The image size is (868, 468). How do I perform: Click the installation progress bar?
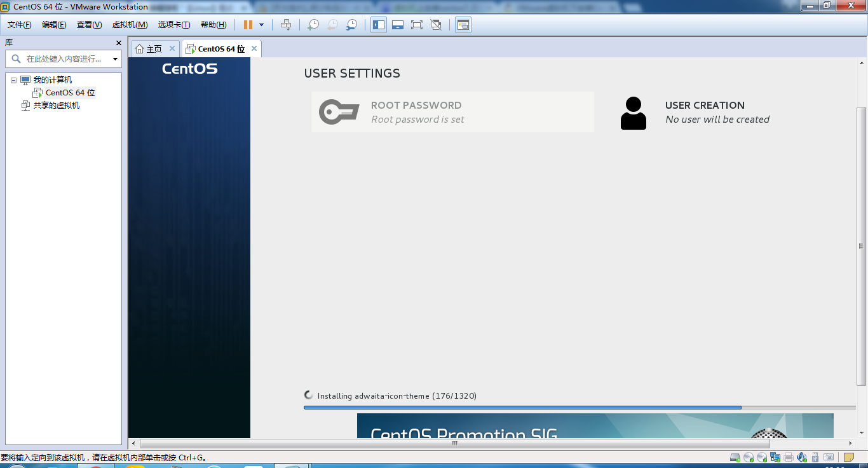tap(580, 408)
